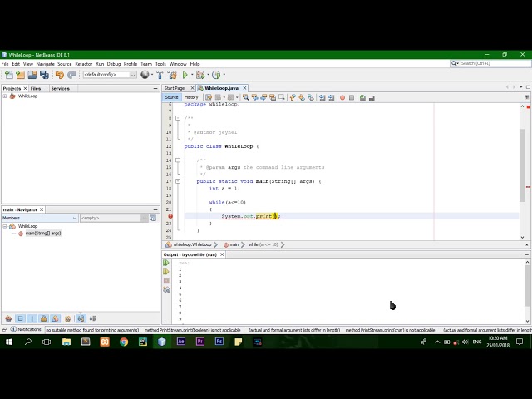Click the Uncomment icon in editor toolbar
This screenshot has width=532, height=399.
pyautogui.click(x=372, y=98)
